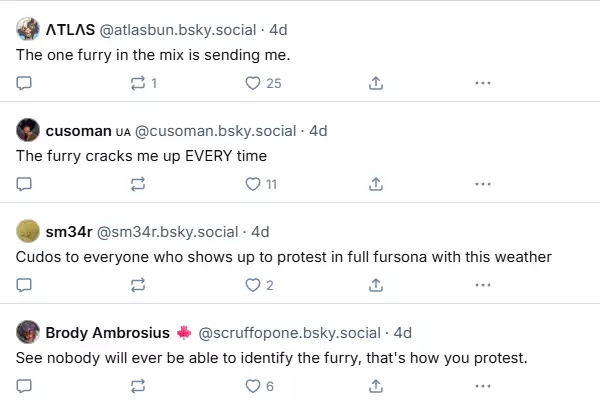
Task: Like Brody Ambrosius's post with 6 likes
Action: 259,386
